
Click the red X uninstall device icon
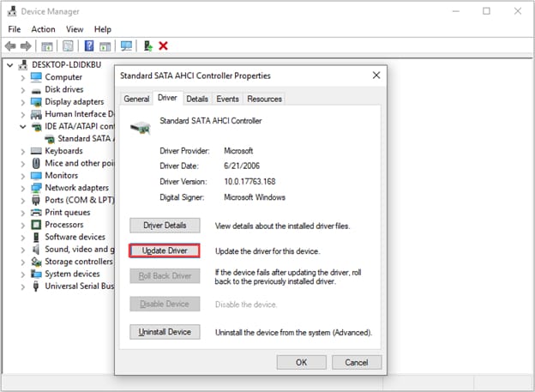click(163, 45)
